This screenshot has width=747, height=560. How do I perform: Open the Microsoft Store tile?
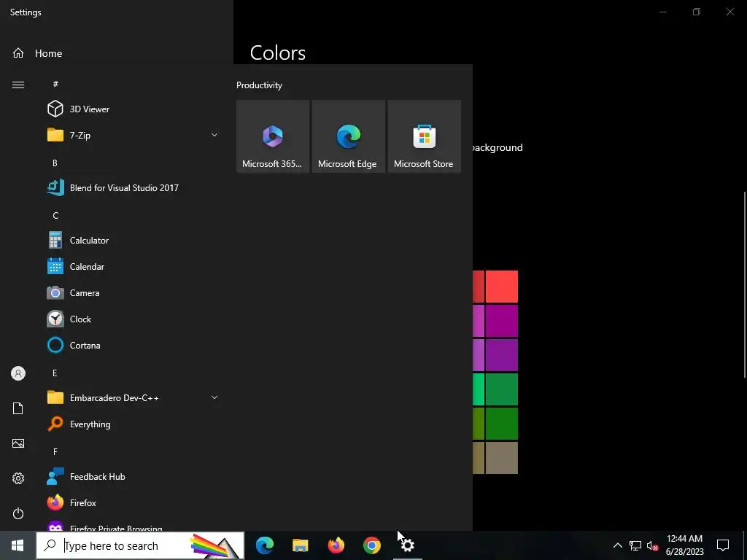(x=425, y=136)
